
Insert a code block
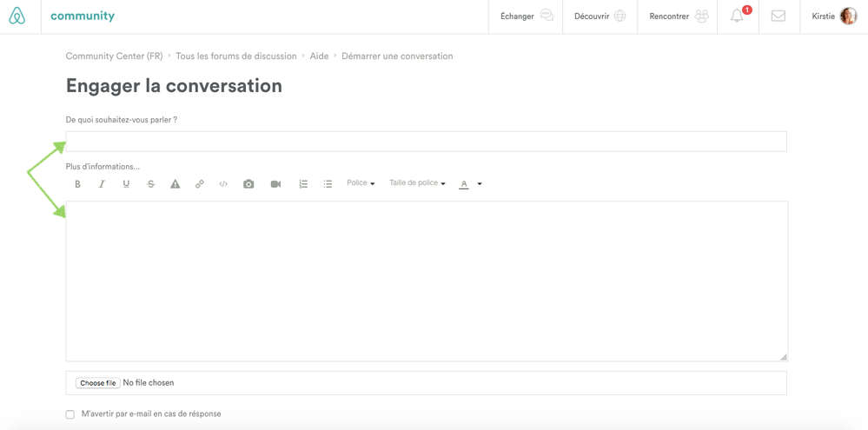point(223,184)
